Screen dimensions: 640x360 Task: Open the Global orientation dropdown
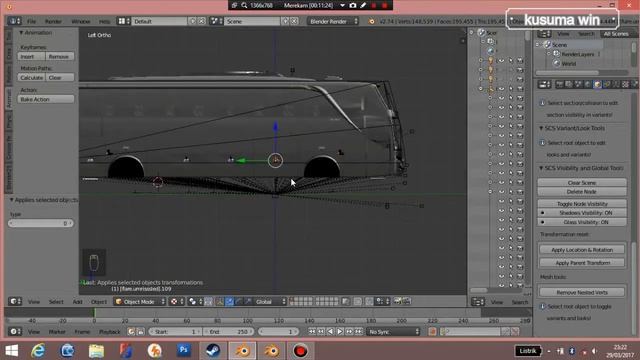[x=270, y=302]
